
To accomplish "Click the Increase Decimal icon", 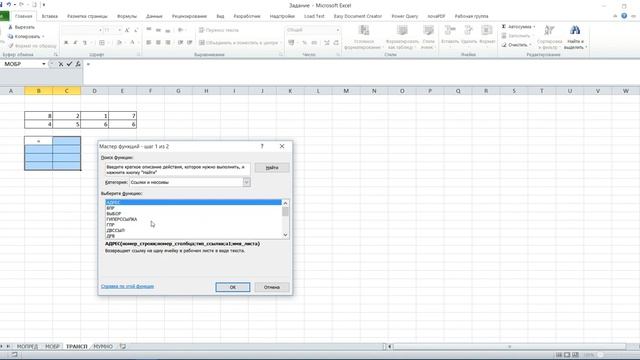I will [x=327, y=42].
